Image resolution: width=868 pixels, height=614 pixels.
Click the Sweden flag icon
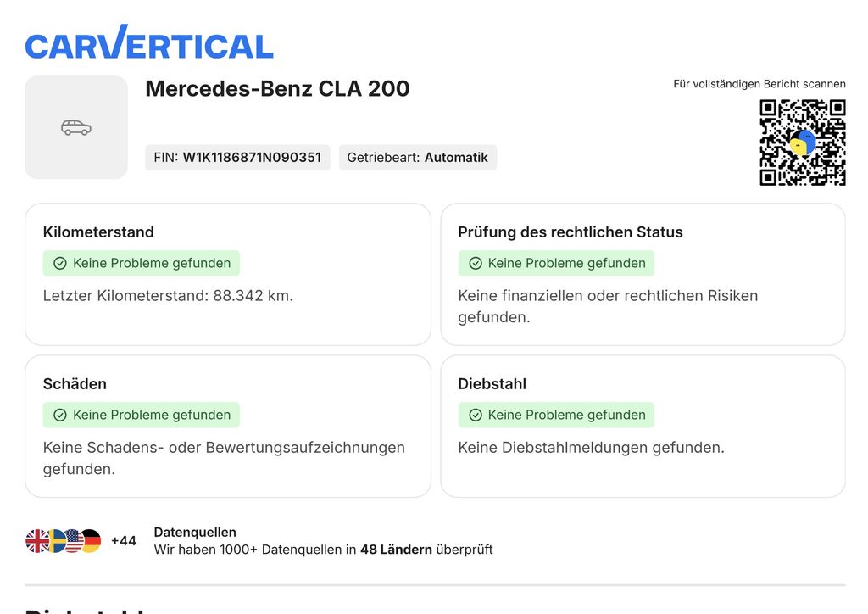[x=56, y=540]
